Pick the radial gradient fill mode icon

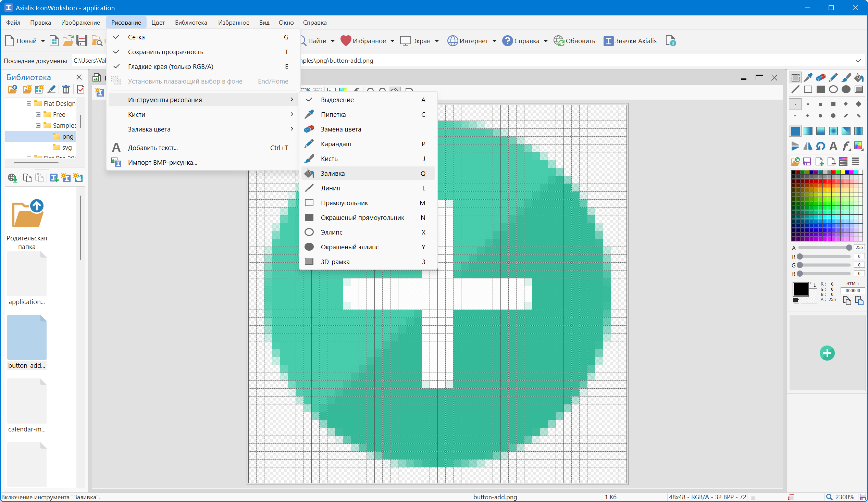[833, 131]
